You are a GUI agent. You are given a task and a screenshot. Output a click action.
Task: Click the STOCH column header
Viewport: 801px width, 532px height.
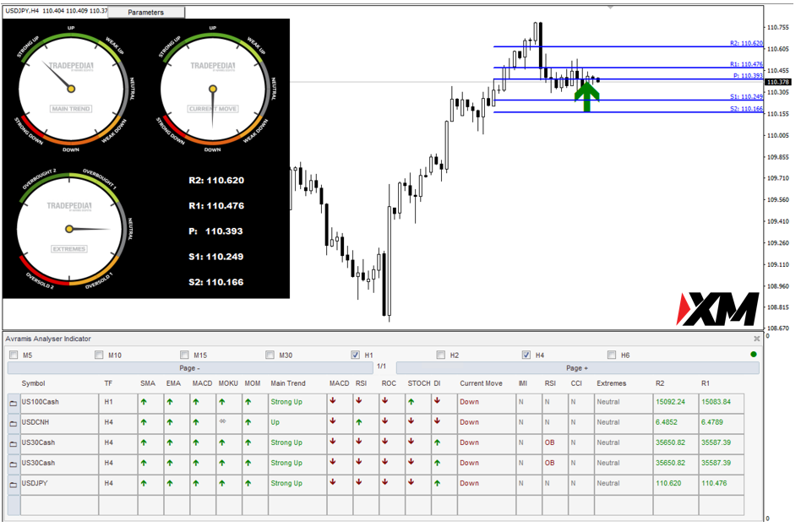(419, 383)
